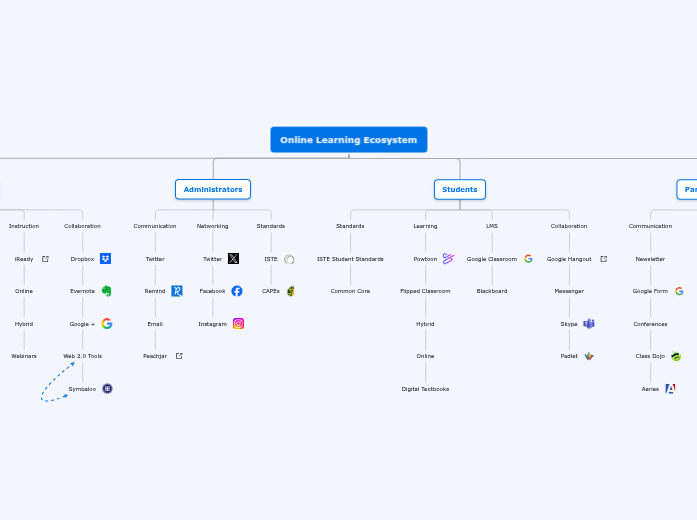Click the Remind app icon

tap(177, 291)
